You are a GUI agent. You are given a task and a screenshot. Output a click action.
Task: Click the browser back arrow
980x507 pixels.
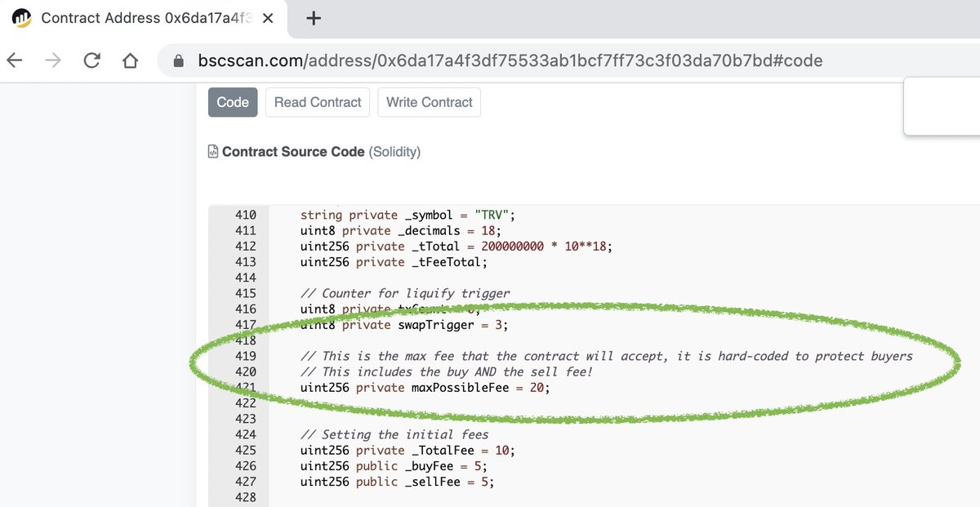tap(15, 61)
